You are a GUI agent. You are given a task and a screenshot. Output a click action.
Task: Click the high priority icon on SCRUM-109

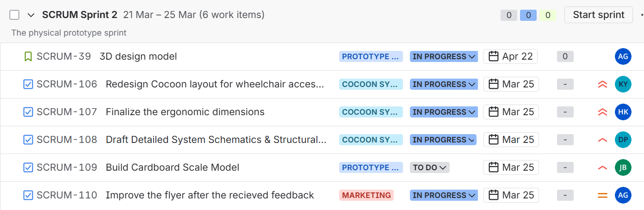[x=602, y=168]
